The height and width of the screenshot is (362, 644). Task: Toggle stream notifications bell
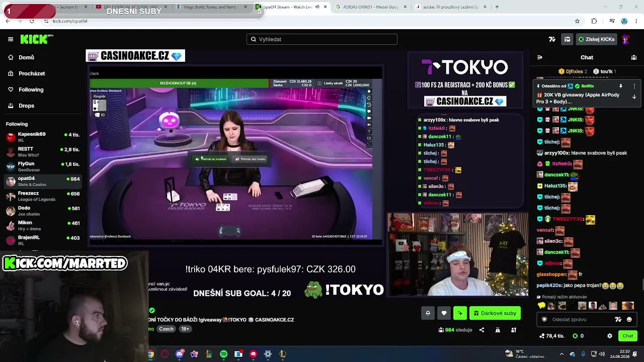(428, 313)
